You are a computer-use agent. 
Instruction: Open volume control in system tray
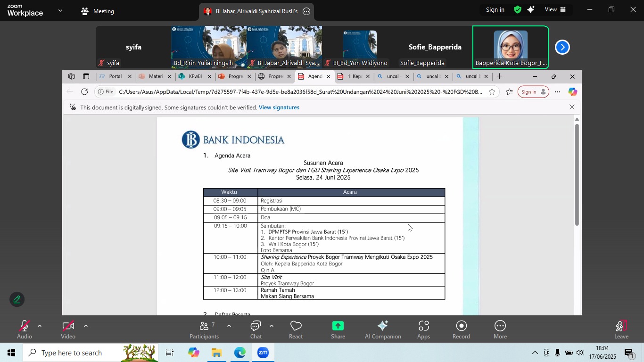pos(580,353)
